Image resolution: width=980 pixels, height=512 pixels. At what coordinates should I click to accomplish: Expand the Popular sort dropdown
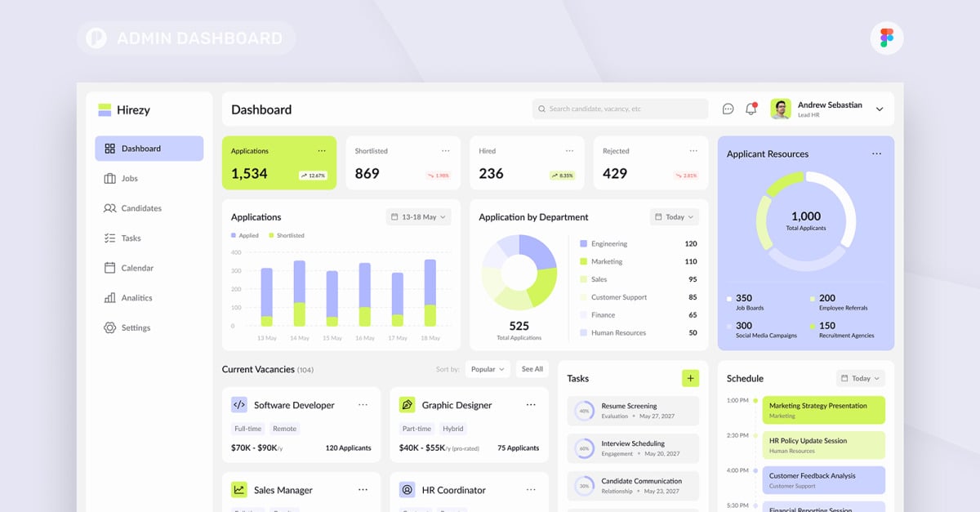(x=488, y=369)
